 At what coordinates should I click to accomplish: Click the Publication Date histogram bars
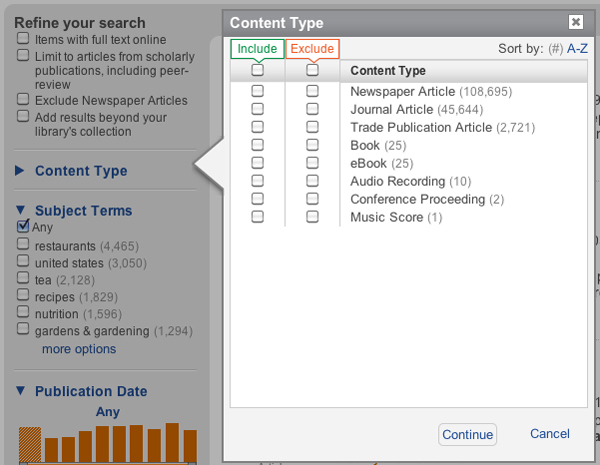108,445
